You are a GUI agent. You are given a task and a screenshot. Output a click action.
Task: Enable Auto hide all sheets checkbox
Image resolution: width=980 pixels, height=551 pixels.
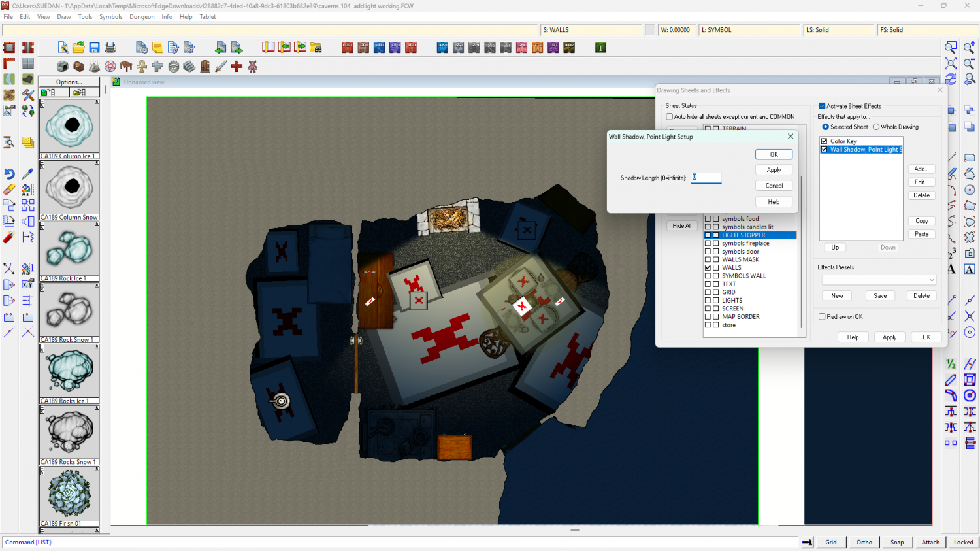[x=670, y=117]
